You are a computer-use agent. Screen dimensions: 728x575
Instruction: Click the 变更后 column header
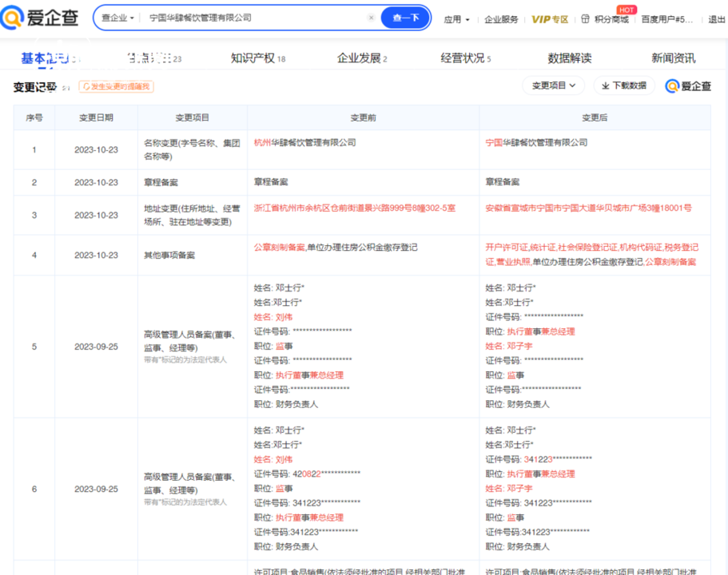click(595, 118)
